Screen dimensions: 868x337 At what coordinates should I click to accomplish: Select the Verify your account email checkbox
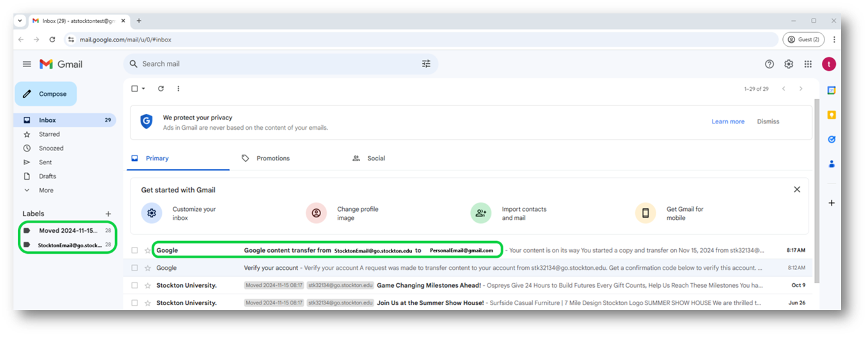tap(134, 268)
